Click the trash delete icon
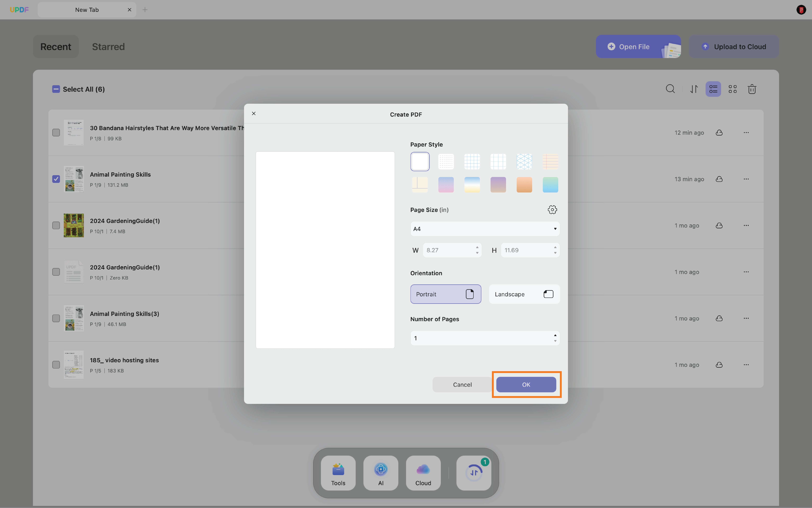The image size is (812, 508). 752,89
